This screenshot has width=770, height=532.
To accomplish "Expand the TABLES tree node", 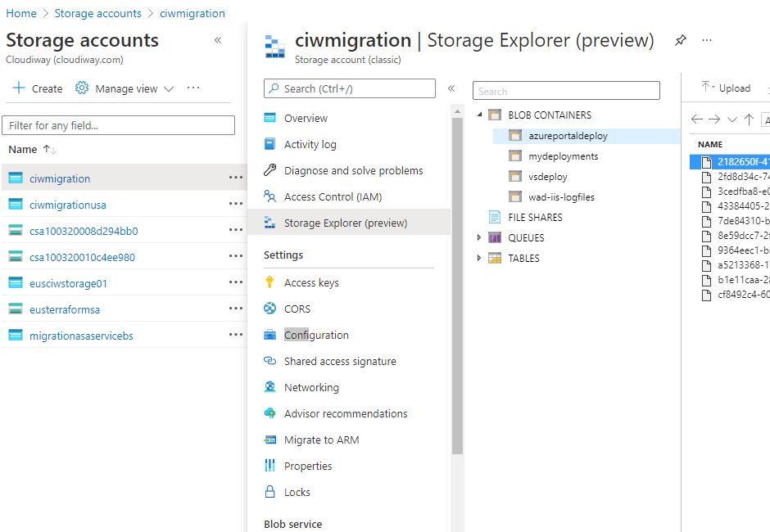I will click(x=479, y=258).
